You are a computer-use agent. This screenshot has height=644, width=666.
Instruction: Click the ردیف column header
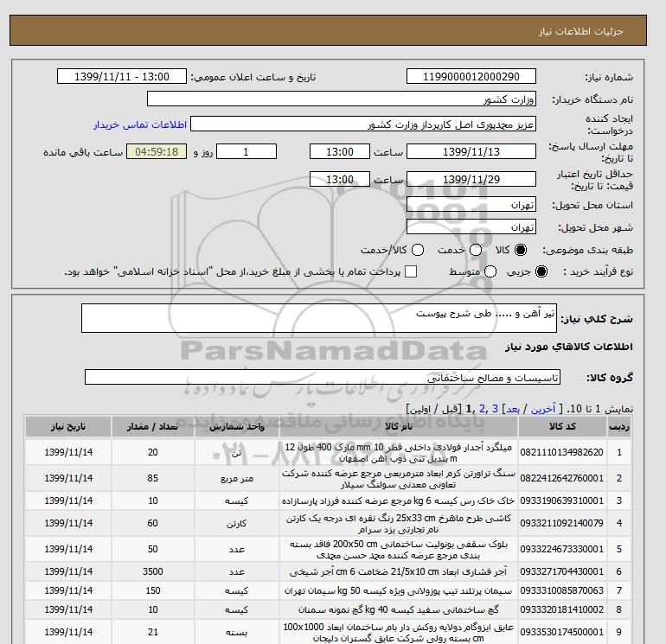(x=618, y=427)
